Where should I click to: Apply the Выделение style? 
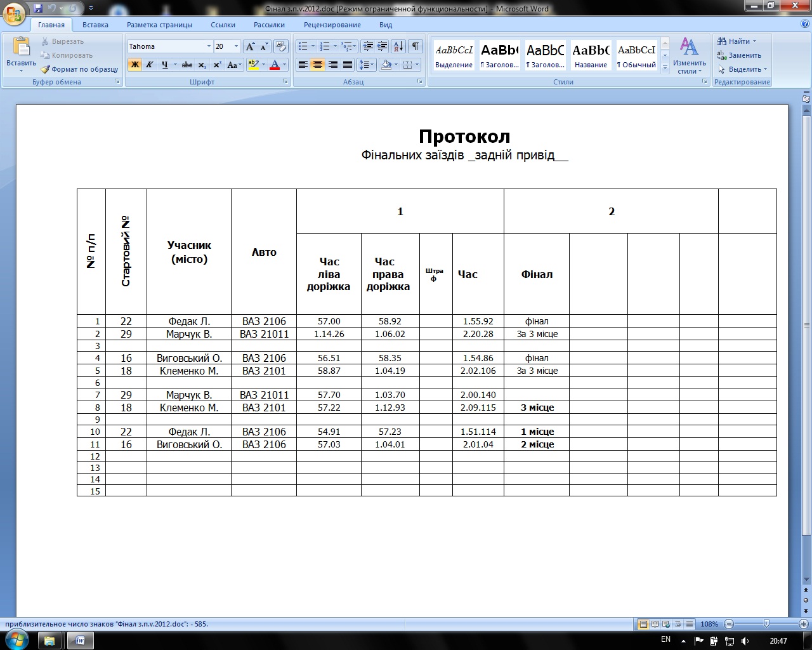click(x=454, y=55)
